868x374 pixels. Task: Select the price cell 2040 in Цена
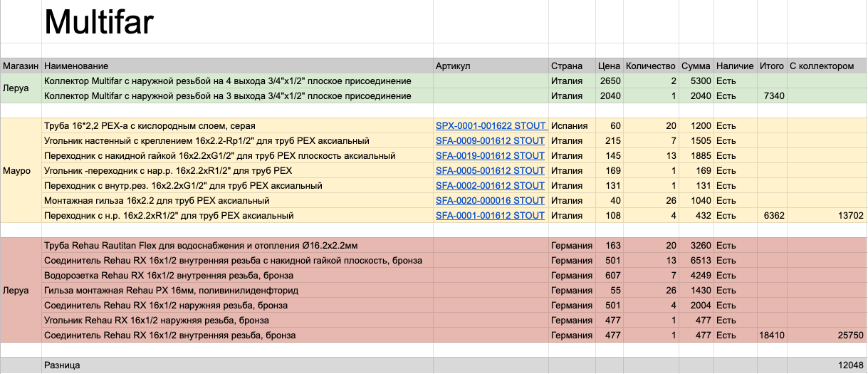pyautogui.click(x=610, y=96)
